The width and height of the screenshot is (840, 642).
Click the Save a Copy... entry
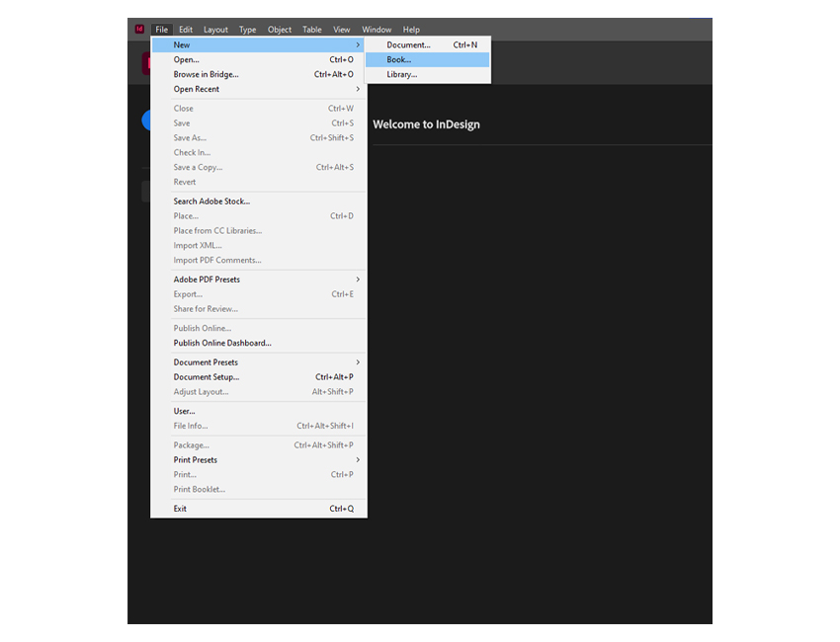[x=259, y=167]
